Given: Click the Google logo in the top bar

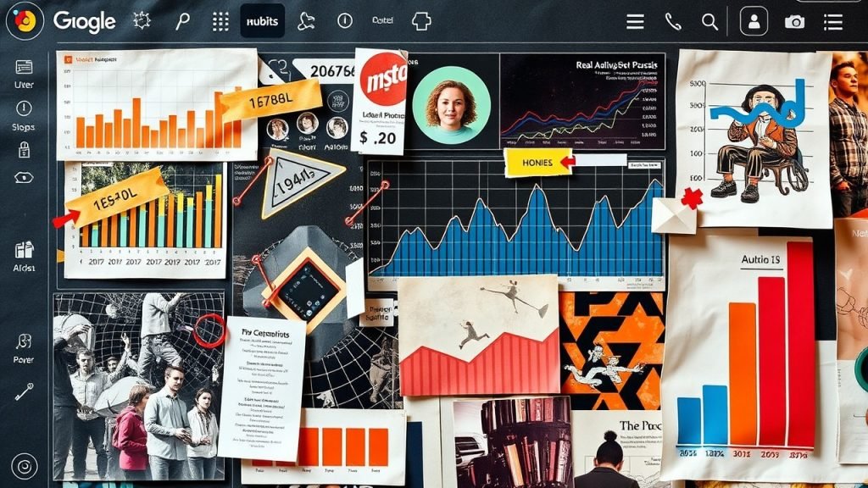Looking at the screenshot, I should coord(84,21).
